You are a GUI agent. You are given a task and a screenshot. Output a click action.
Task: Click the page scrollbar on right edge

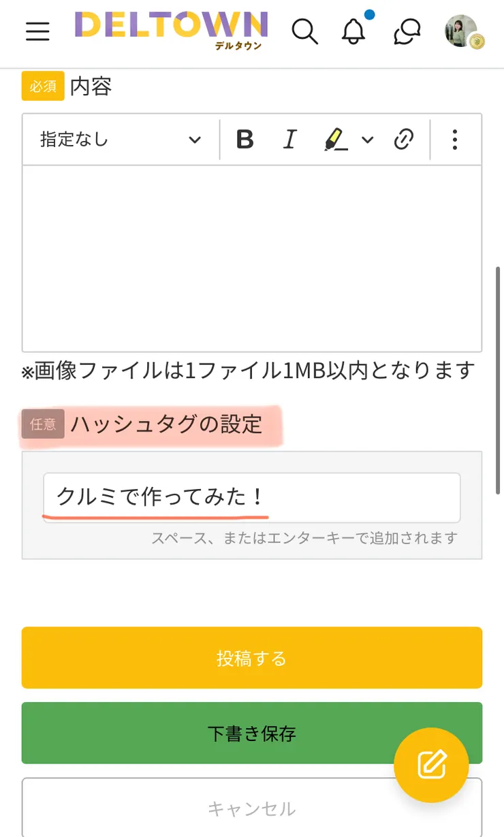pos(499,381)
